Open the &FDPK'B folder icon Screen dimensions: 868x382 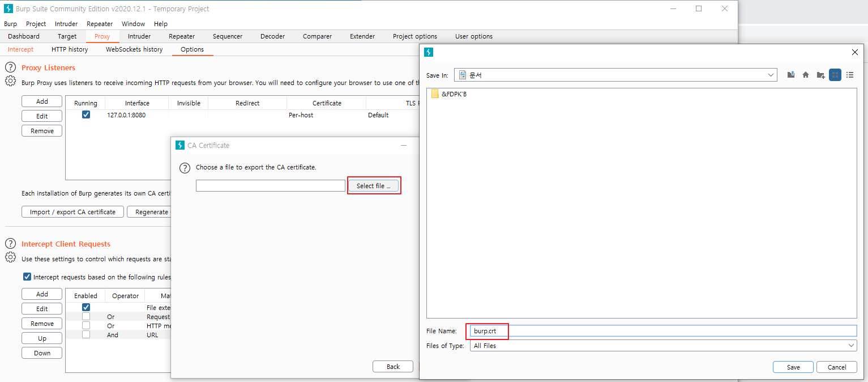[435, 94]
